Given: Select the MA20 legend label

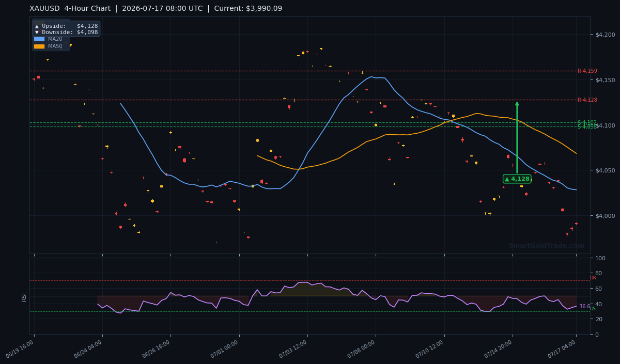Looking at the screenshot, I should pyautogui.click(x=55, y=39).
